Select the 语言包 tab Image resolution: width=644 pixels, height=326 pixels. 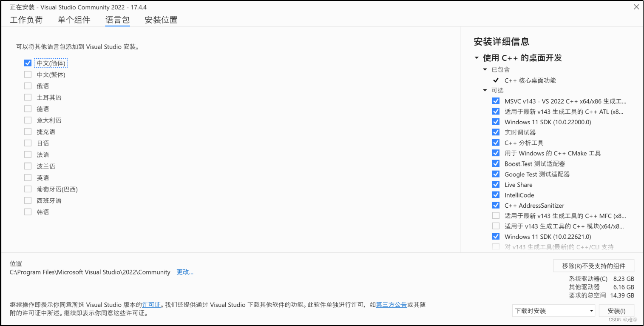pos(118,20)
